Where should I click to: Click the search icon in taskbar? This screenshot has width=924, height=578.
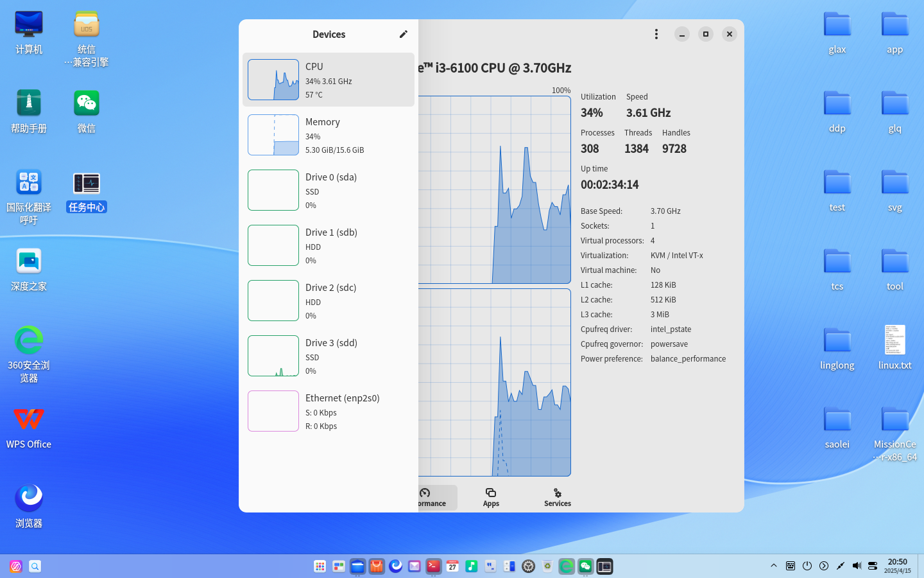pos(35,566)
